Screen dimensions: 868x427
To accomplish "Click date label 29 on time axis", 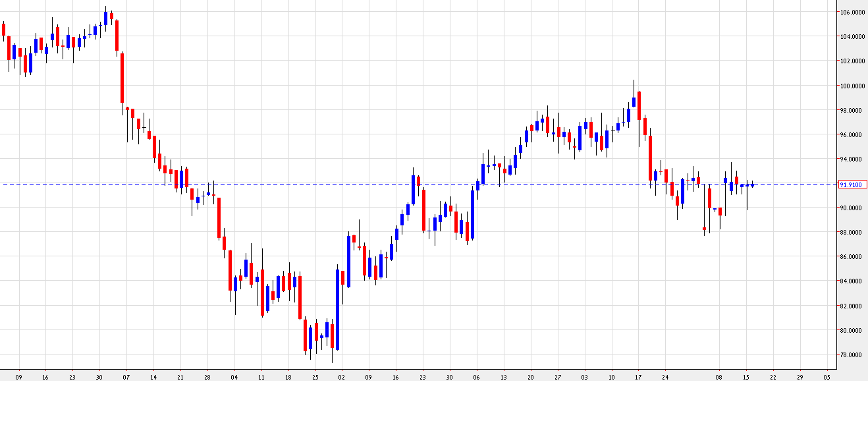I will point(800,378).
